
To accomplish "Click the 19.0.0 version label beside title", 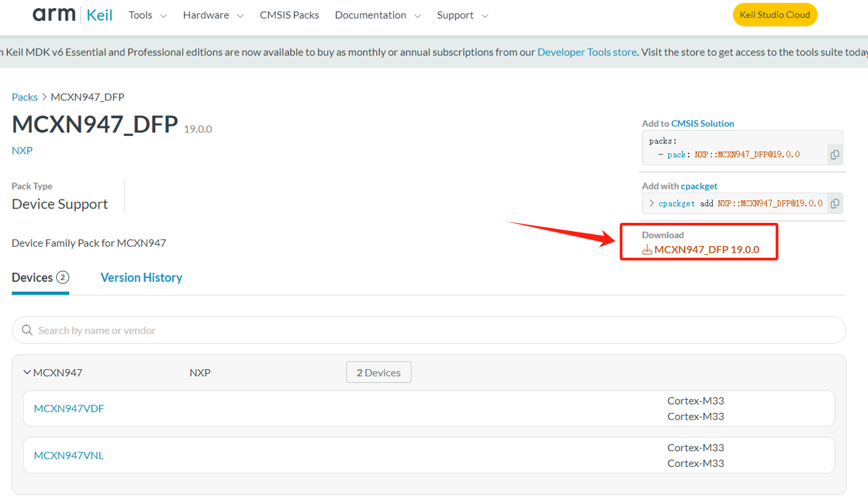I will [x=198, y=129].
